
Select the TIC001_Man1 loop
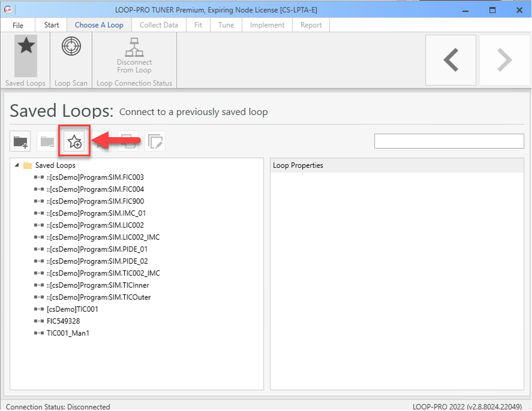(68, 333)
